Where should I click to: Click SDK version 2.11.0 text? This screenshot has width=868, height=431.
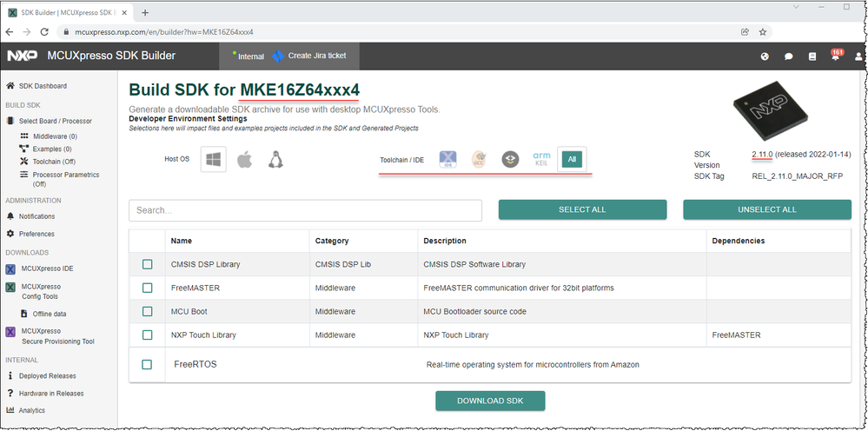[762, 154]
